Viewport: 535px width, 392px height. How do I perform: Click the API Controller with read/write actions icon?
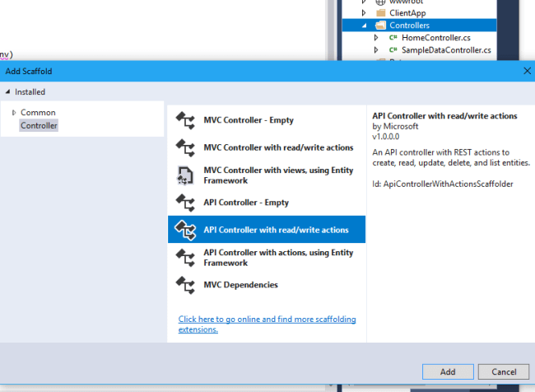pos(185,230)
